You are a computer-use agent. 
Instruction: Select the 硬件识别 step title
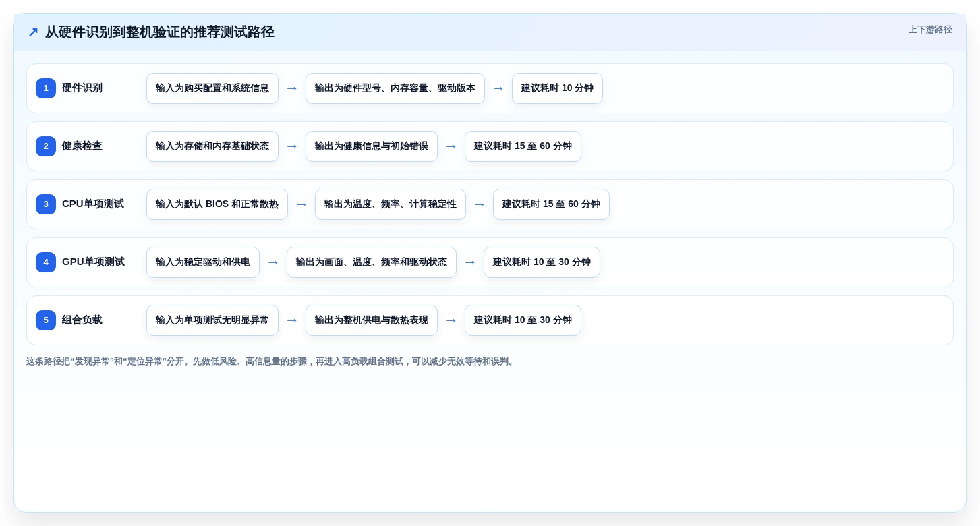pos(82,88)
